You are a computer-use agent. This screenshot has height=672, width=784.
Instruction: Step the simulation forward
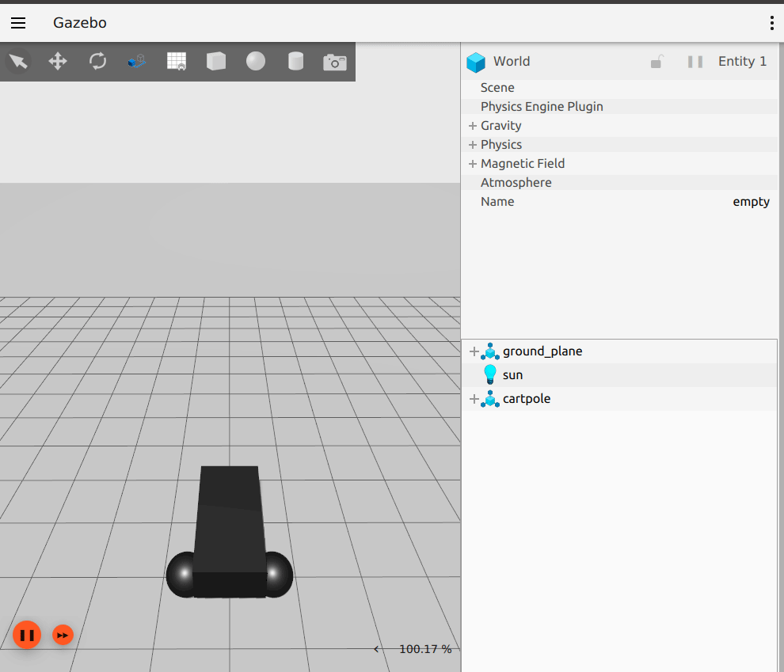pyautogui.click(x=63, y=635)
